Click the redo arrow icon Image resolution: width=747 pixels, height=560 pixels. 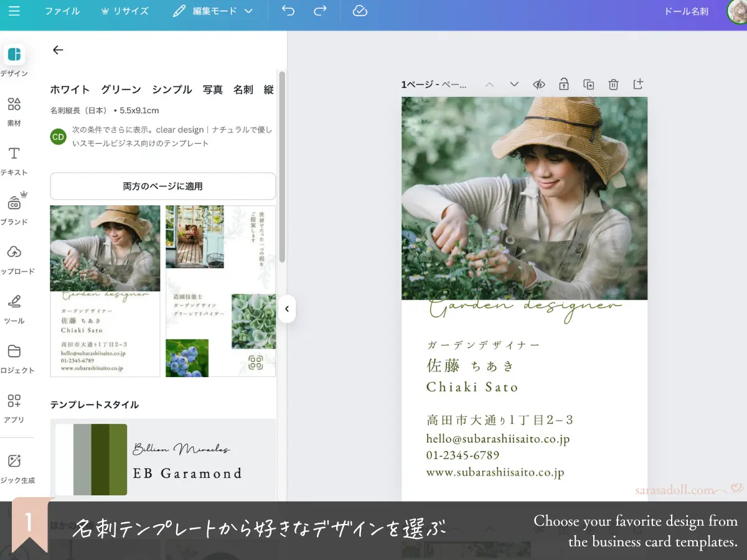pos(320,11)
